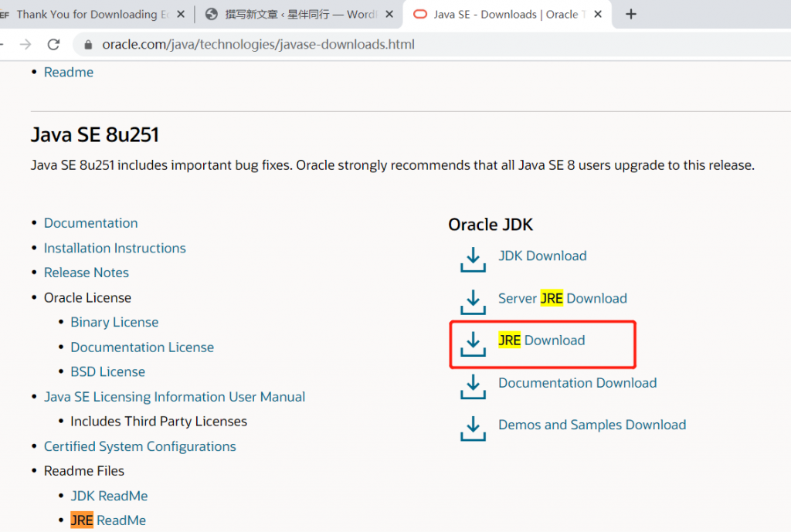Screen dimensions: 791x532
Task: Click the Server JRE Download arrow icon
Action: (473, 302)
